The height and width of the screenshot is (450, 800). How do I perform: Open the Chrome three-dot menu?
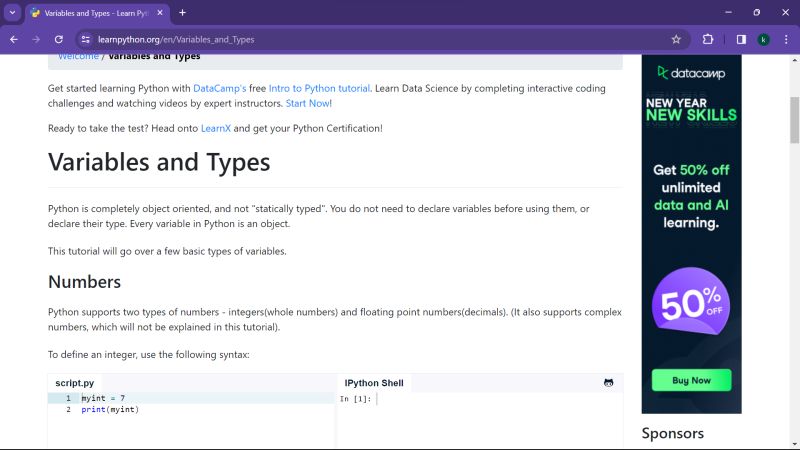click(785, 39)
